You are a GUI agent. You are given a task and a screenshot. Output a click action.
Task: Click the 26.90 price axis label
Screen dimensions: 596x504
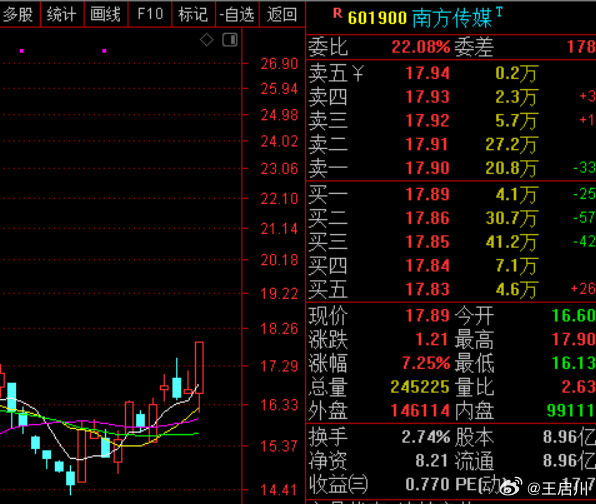pos(279,63)
